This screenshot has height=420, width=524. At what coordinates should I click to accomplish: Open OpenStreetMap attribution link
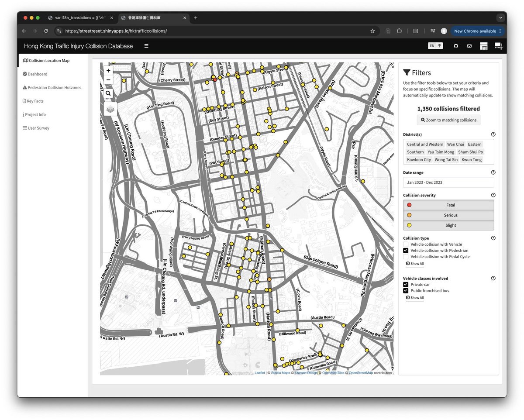click(x=361, y=373)
